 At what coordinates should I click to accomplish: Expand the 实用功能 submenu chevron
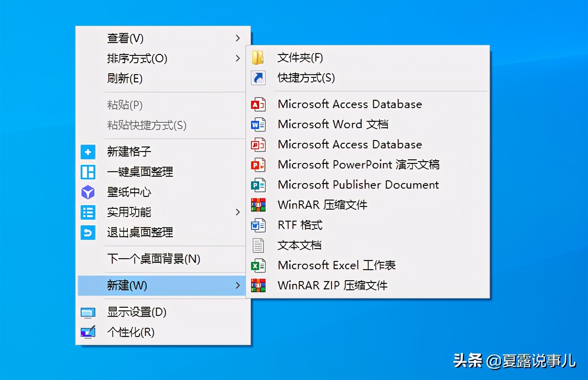(238, 212)
